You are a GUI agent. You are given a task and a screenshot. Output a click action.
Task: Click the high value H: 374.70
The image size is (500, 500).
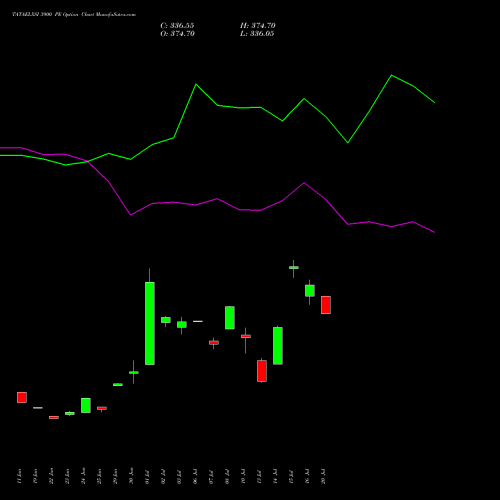tap(258, 25)
